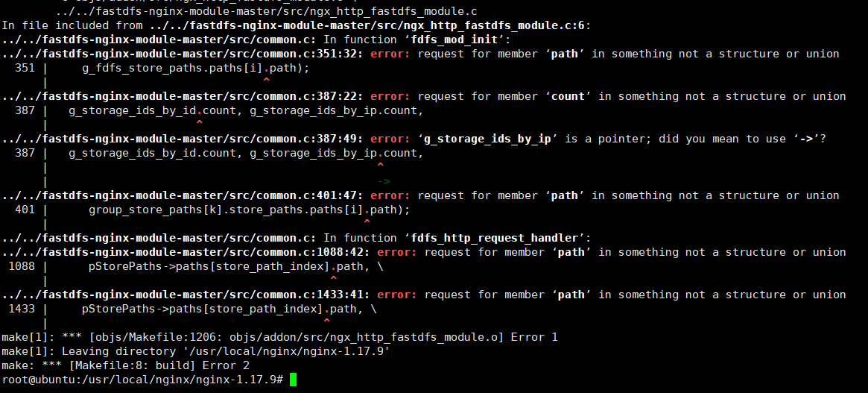Click the source line number 1088
Image resolution: width=868 pixels, height=393 pixels.
click(x=22, y=266)
